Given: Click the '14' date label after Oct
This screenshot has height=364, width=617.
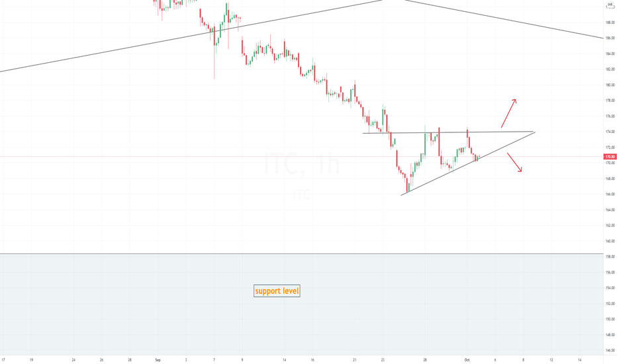Looking at the screenshot, I should pyautogui.click(x=580, y=359).
